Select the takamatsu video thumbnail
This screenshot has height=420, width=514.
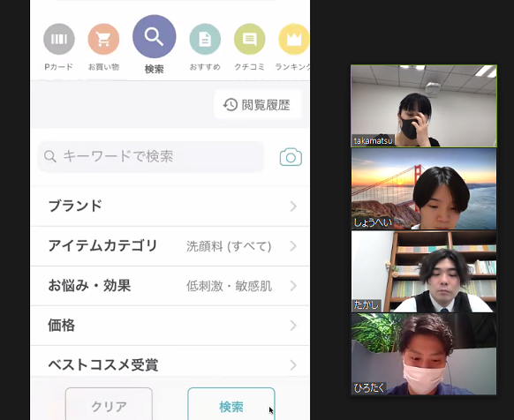424,106
